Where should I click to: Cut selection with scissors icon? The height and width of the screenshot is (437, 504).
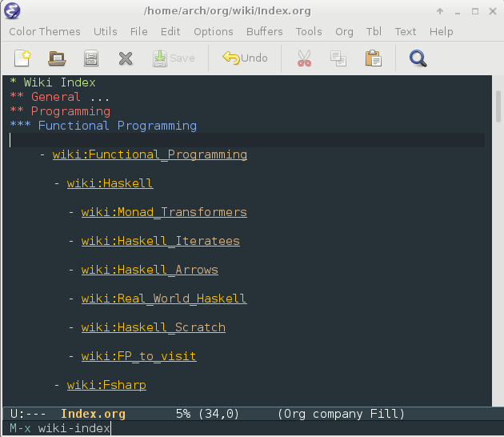(304, 58)
